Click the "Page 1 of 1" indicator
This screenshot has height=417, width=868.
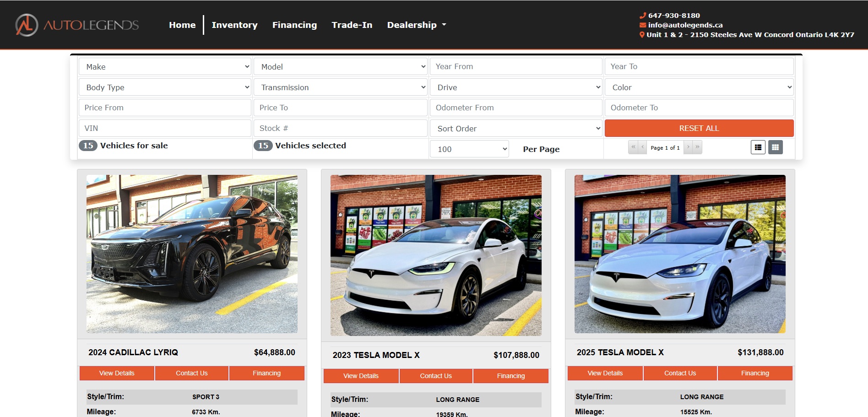(x=665, y=148)
